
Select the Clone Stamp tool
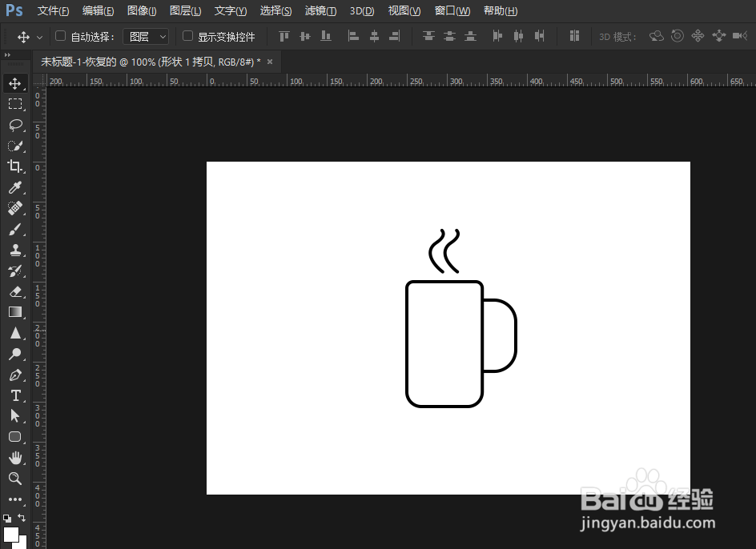tap(15, 250)
